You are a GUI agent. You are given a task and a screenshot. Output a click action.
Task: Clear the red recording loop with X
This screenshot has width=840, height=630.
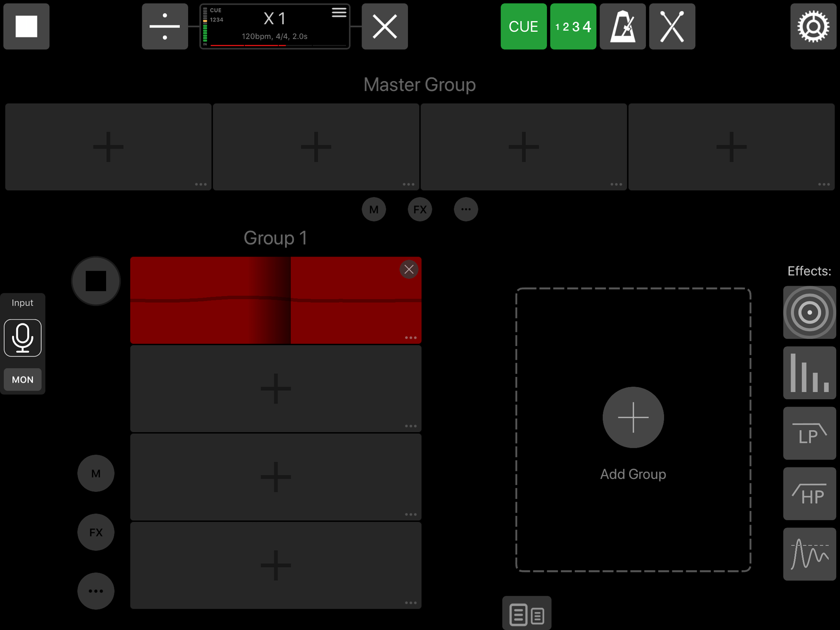pyautogui.click(x=409, y=269)
